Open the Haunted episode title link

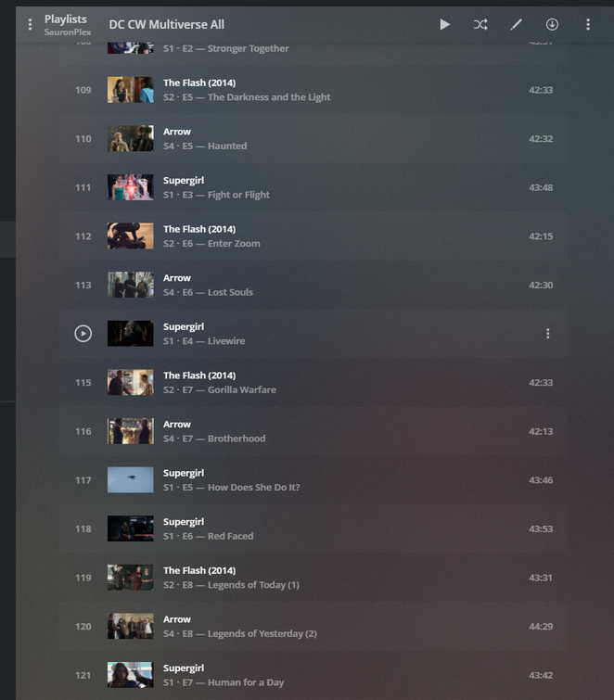pos(227,146)
